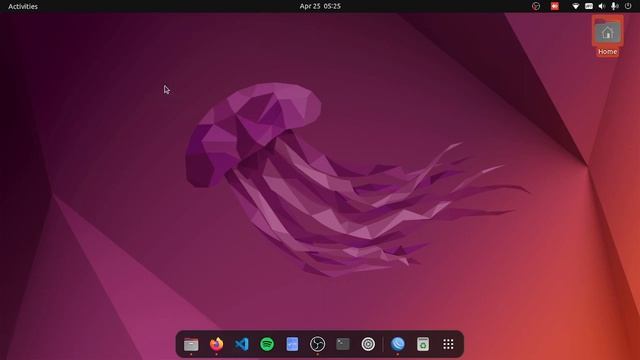This screenshot has width=640, height=360.
Task: Open the Files manager from the dock
Action: 191,344
